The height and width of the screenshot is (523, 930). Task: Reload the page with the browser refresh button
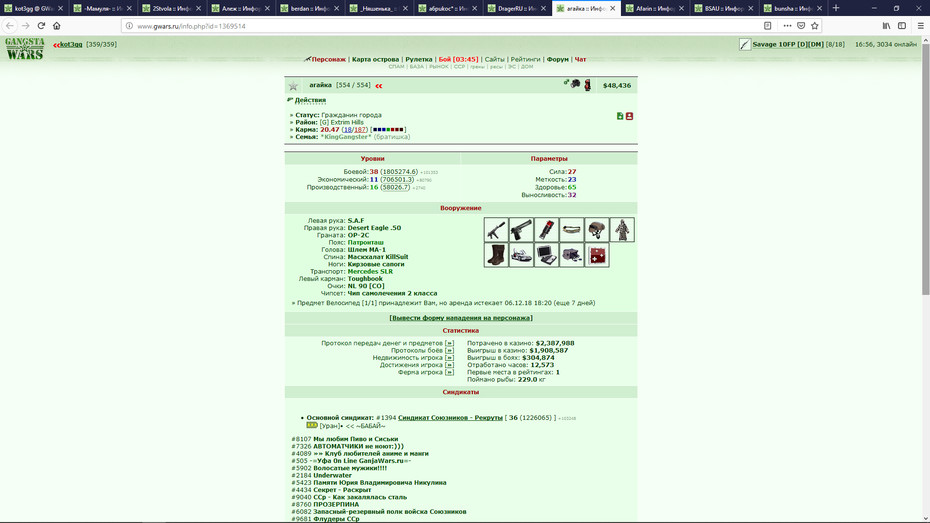point(41,25)
